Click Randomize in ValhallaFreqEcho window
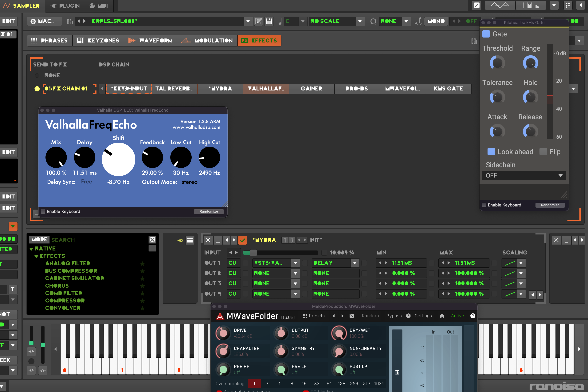Viewport: 588px width, 392px height. point(209,211)
